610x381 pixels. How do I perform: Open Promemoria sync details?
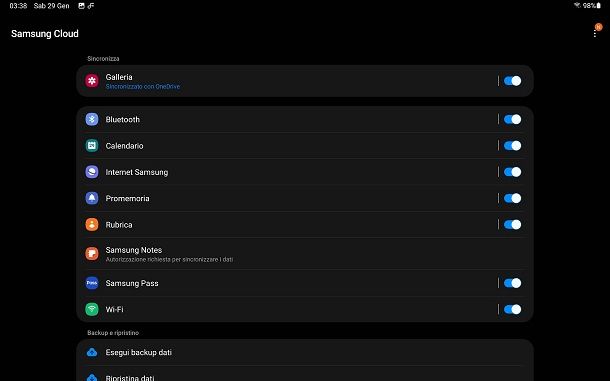click(x=305, y=198)
